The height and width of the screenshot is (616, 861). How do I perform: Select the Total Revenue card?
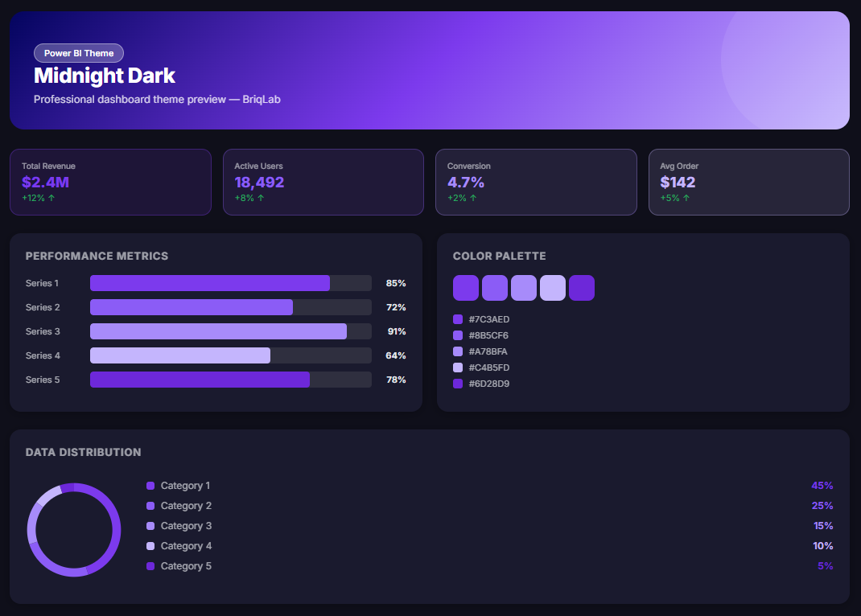coord(110,182)
